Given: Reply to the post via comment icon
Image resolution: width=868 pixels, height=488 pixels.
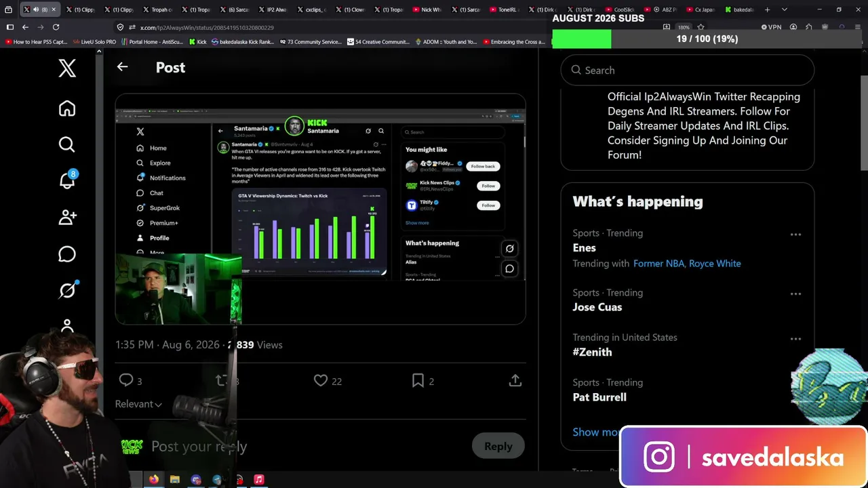Looking at the screenshot, I should click(x=126, y=380).
